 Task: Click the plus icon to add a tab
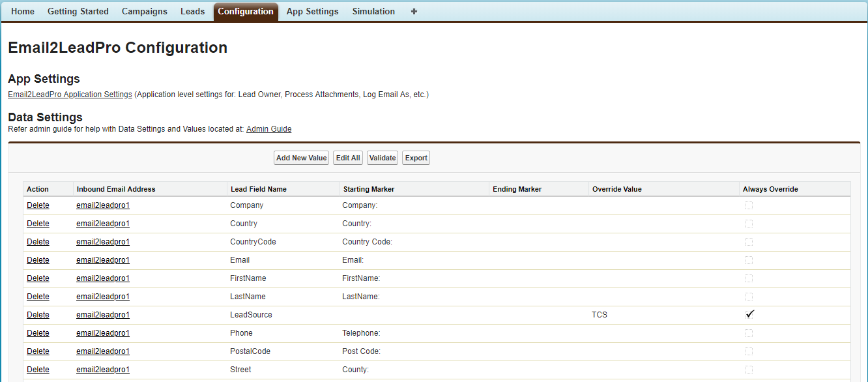[414, 11]
